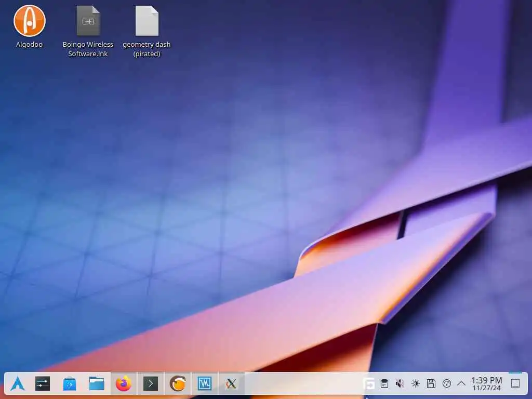Open the Algodoo desktop icon
532x399 pixels.
coord(30,21)
